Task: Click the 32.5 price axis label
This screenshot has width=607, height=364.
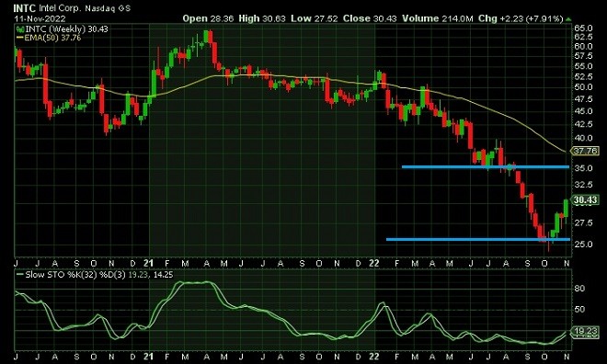Action: click(x=584, y=185)
